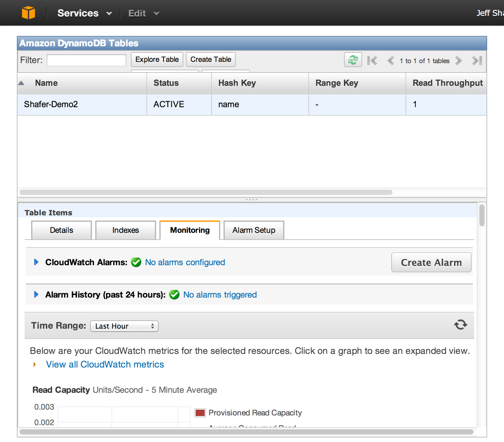The width and height of the screenshot is (504, 442).
Task: Expand the CloudWatch Alarms section
Action: [x=36, y=262]
